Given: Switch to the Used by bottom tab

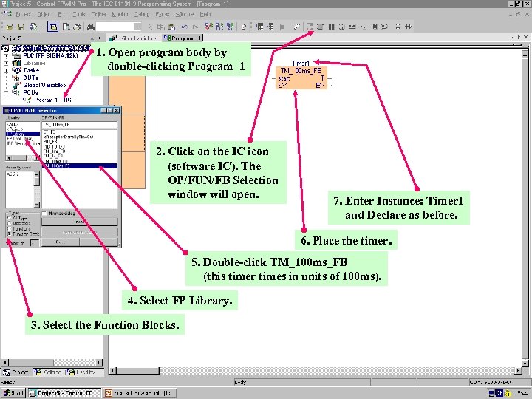Looking at the screenshot, I should point(81,372).
